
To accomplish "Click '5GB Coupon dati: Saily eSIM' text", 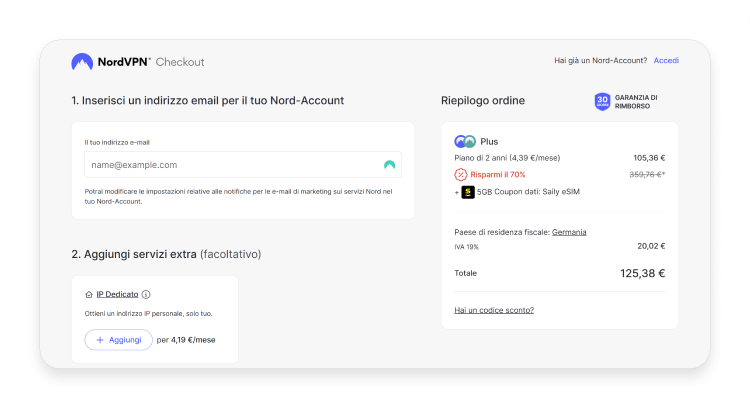I will click(x=528, y=192).
